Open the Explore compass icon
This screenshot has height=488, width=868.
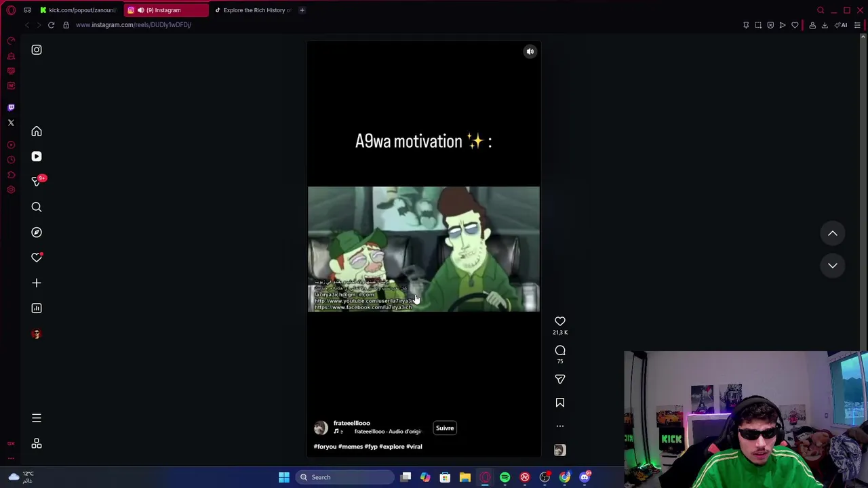pos(37,232)
